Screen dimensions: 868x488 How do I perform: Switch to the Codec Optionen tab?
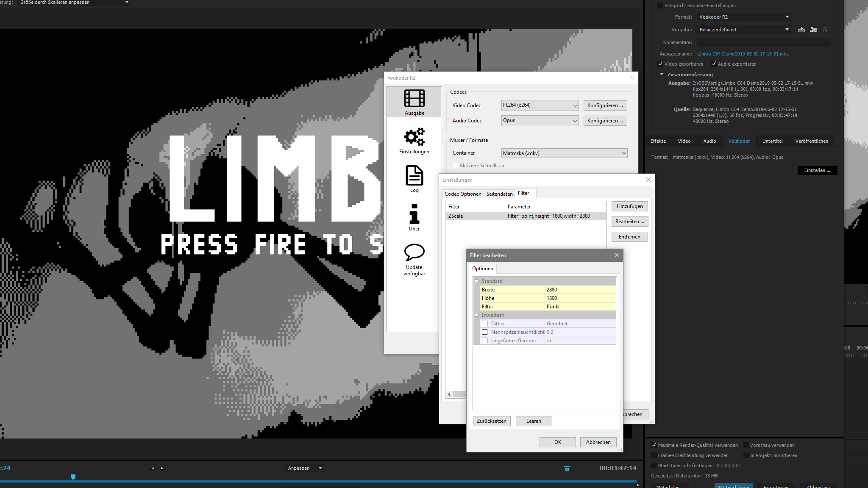(463, 194)
